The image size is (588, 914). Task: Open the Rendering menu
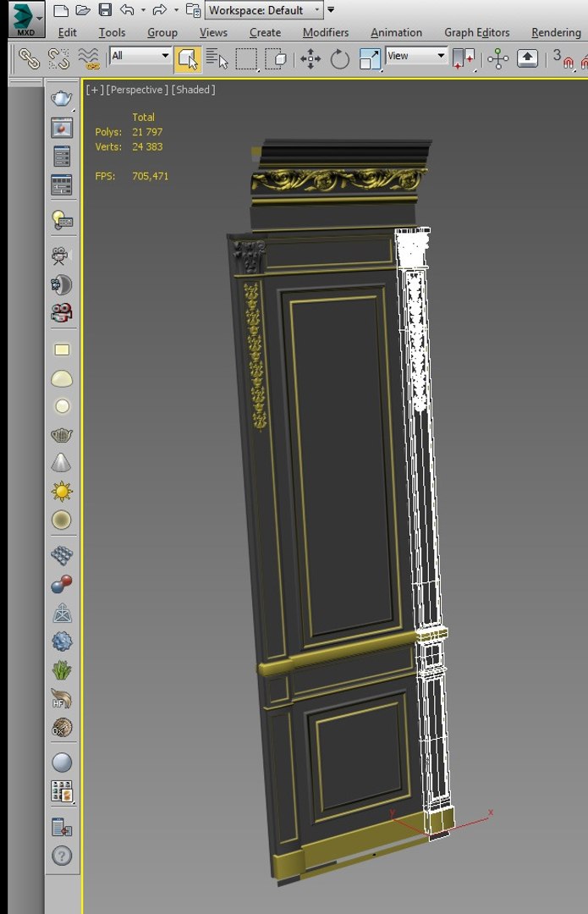coord(556,33)
